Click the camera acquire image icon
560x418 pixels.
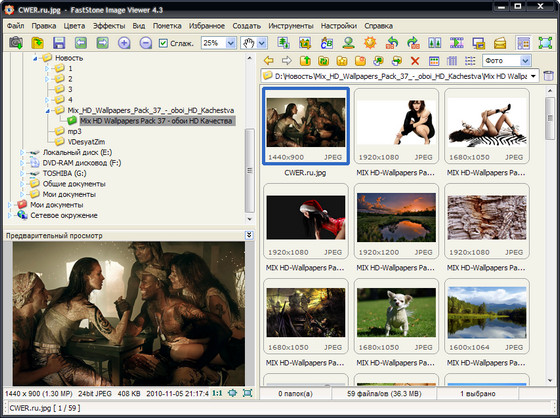(16, 43)
